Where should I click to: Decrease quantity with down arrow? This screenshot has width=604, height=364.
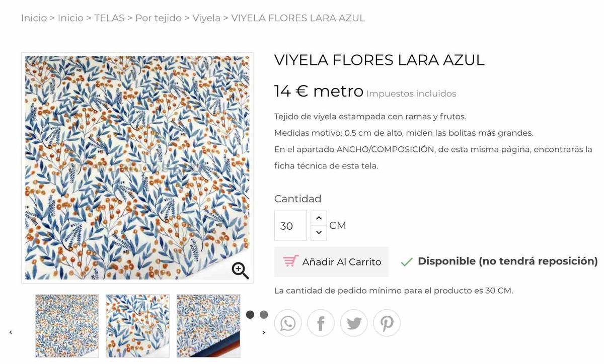[x=319, y=233]
